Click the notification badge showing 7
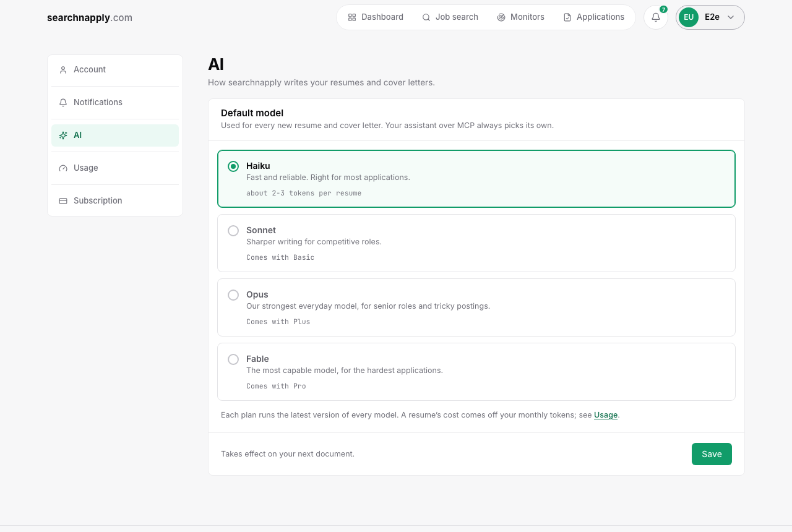Viewport: 792px width, 532px height. pyautogui.click(x=663, y=9)
